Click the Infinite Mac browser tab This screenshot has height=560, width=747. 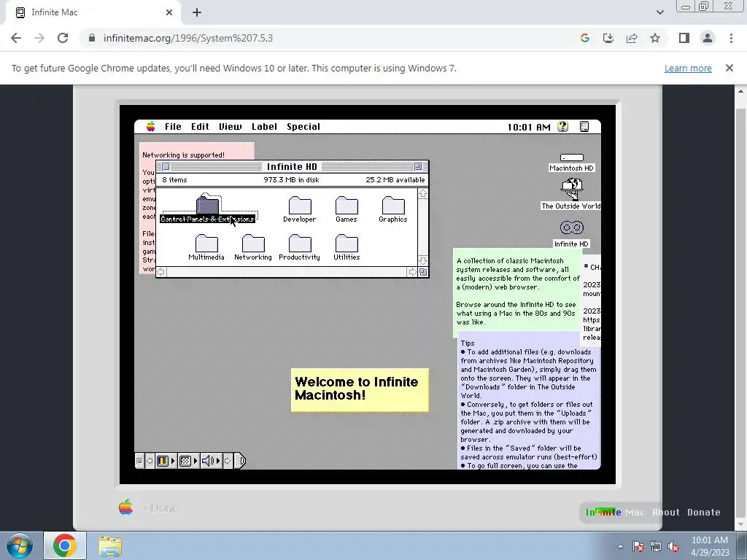[93, 13]
